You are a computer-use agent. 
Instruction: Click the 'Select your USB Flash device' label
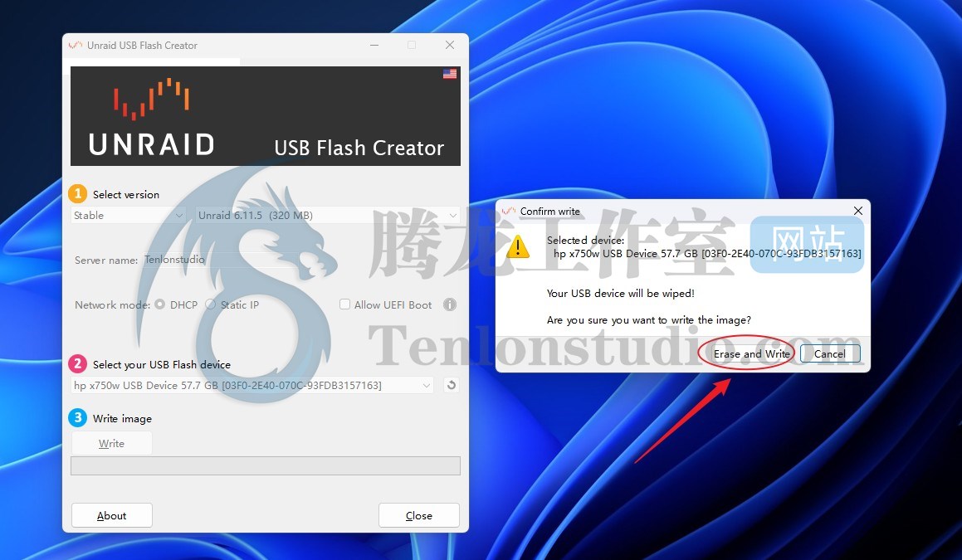(161, 364)
